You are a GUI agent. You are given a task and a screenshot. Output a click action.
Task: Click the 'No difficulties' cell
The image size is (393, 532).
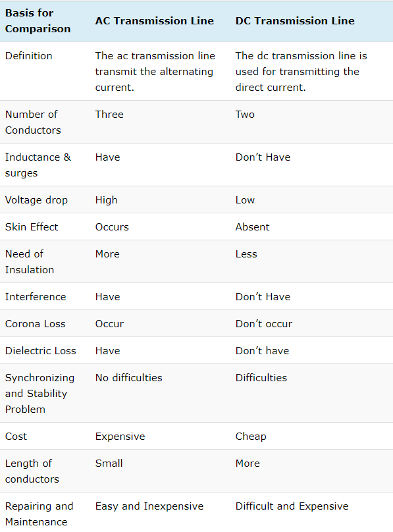[128, 378]
